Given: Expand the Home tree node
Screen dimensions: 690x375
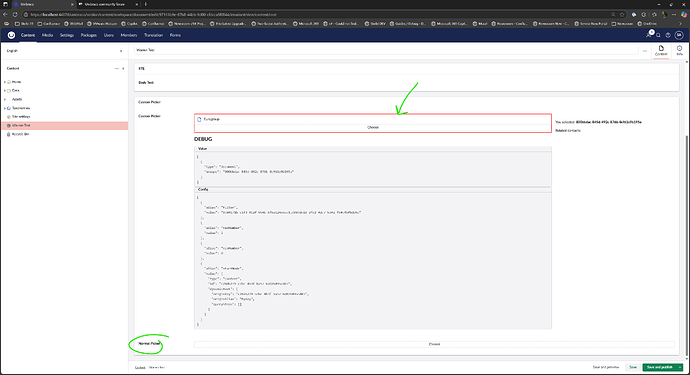Looking at the screenshot, I should coord(5,82).
